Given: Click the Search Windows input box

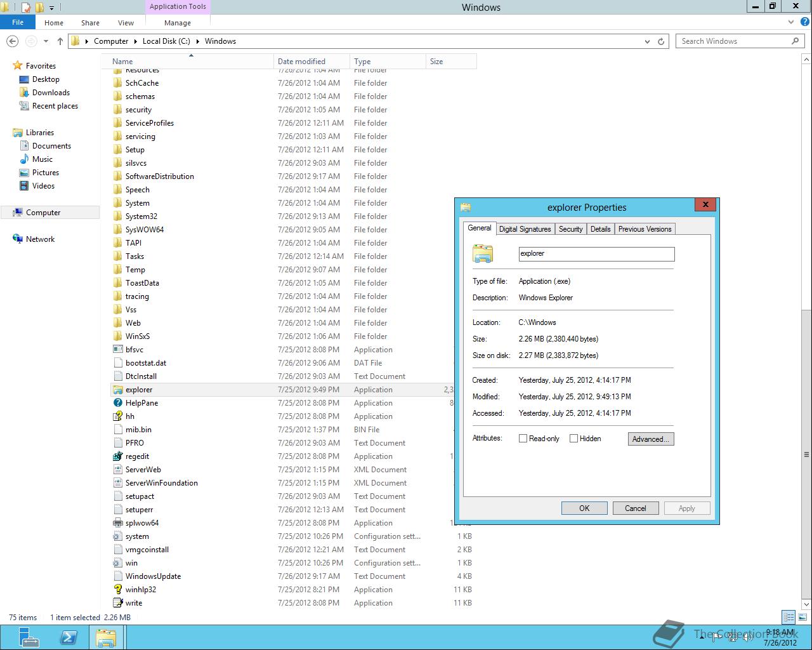Looking at the screenshot, I should pyautogui.click(x=733, y=41).
